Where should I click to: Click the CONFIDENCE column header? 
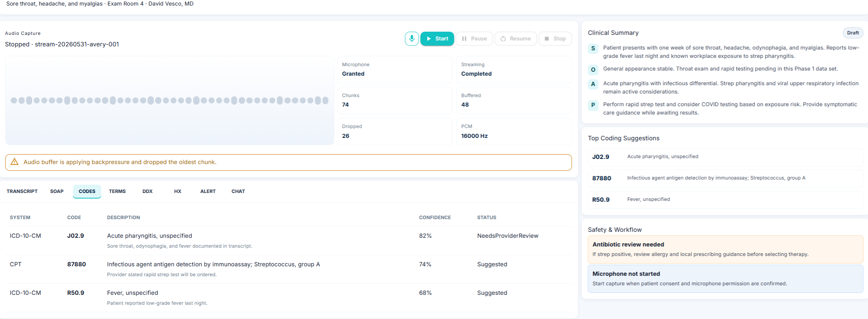[x=435, y=218]
